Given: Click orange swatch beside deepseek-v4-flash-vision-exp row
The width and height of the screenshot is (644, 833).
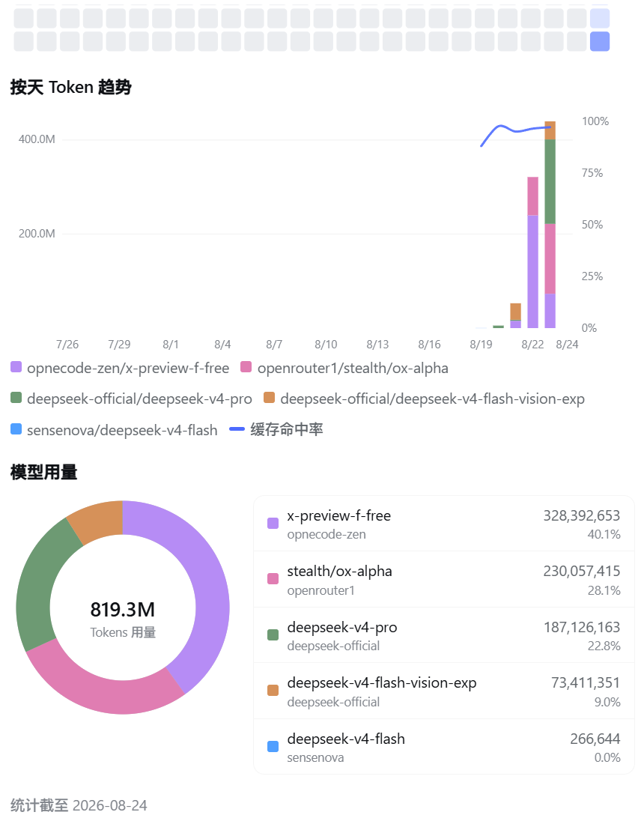Looking at the screenshot, I should click(x=273, y=691).
